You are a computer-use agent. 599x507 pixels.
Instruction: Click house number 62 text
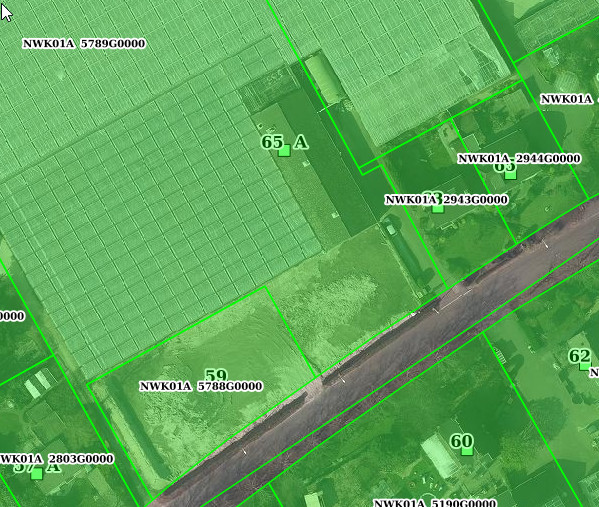(580, 356)
